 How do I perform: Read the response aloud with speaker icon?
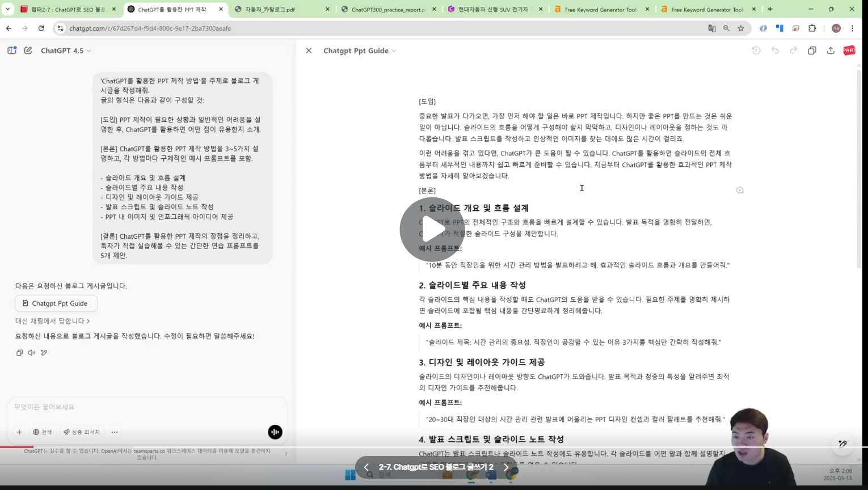(x=32, y=353)
